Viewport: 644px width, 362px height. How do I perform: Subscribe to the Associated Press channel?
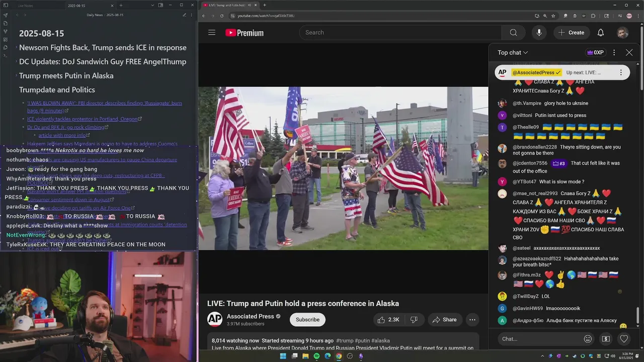307,320
